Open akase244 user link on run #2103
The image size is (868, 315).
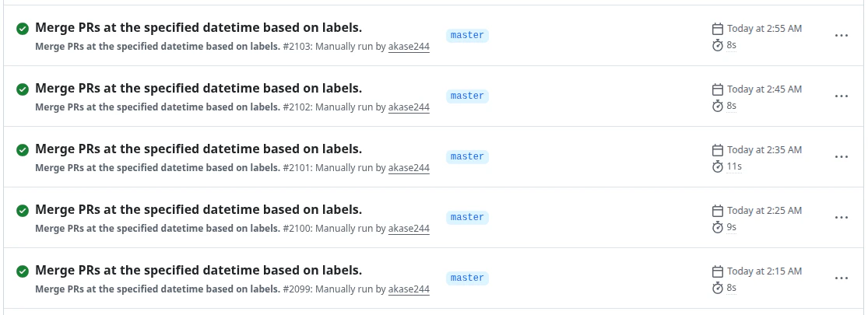pos(409,46)
